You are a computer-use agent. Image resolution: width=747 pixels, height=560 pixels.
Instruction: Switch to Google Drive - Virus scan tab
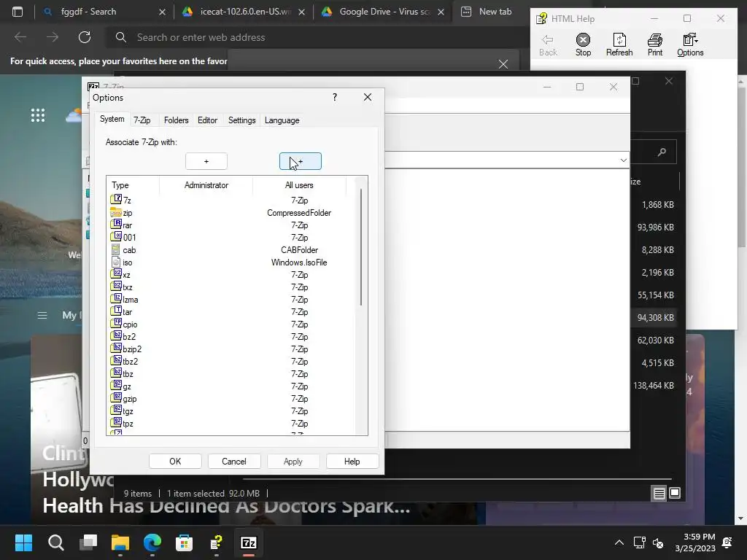(384, 12)
